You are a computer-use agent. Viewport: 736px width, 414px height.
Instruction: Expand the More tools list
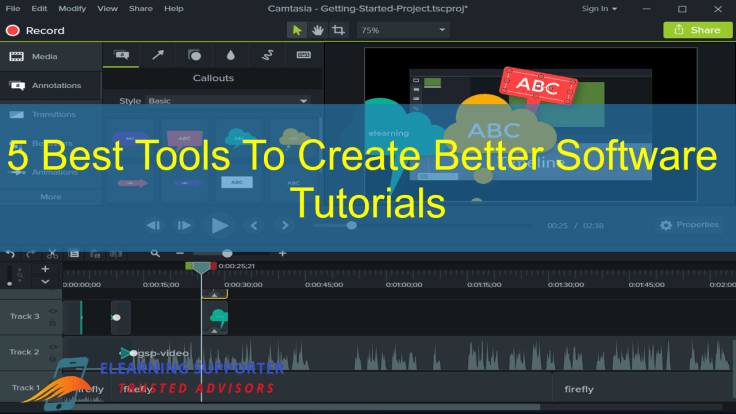51,197
